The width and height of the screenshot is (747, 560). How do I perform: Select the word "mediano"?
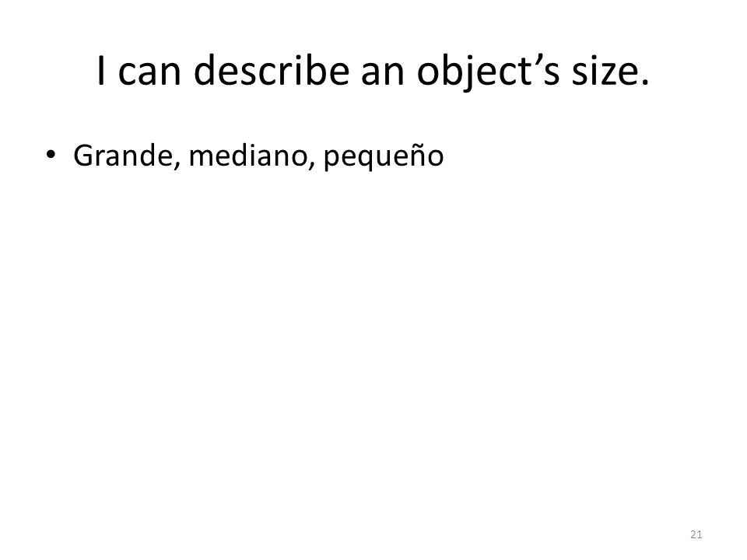point(248,156)
